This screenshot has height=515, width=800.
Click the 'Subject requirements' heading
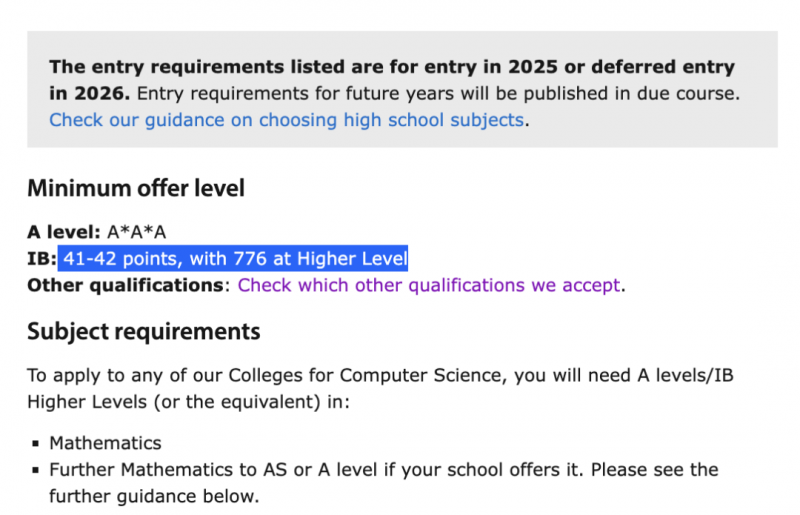click(143, 331)
